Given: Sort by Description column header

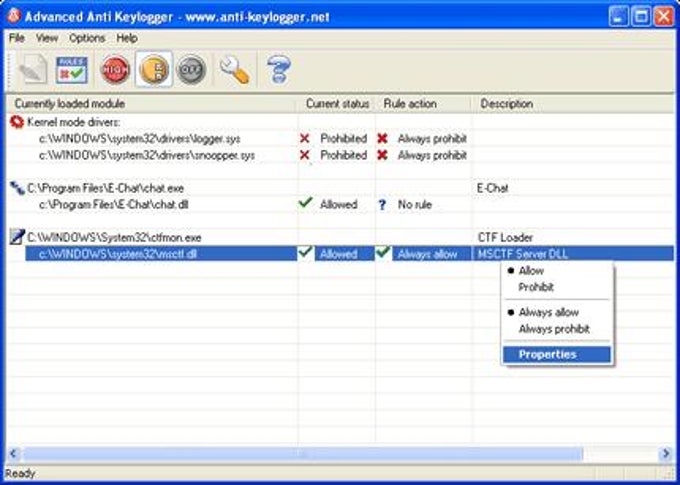Looking at the screenshot, I should [572, 104].
